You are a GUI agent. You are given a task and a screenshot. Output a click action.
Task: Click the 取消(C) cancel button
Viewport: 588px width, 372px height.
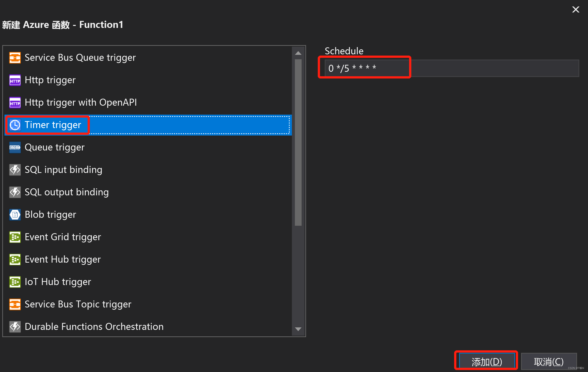(x=549, y=362)
